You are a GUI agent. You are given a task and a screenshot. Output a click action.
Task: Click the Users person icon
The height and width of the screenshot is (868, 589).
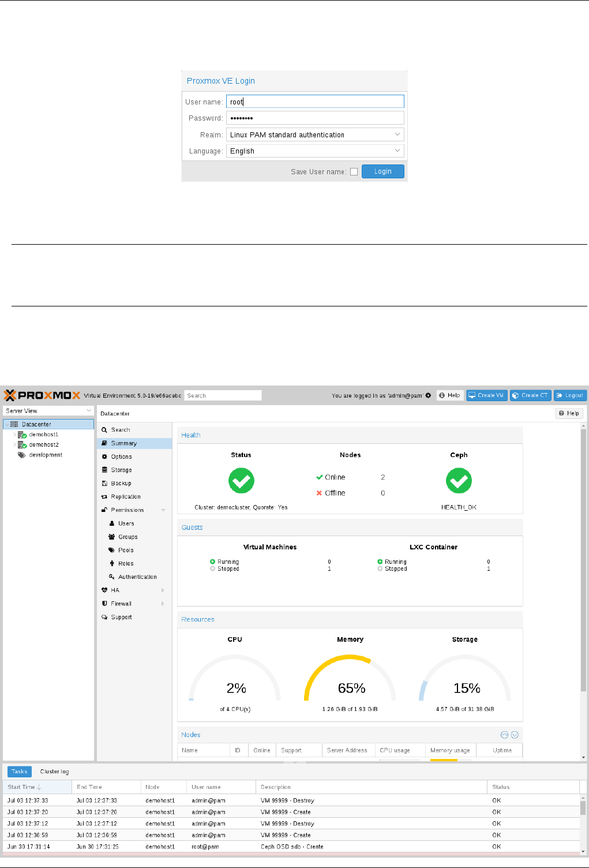[x=112, y=523]
